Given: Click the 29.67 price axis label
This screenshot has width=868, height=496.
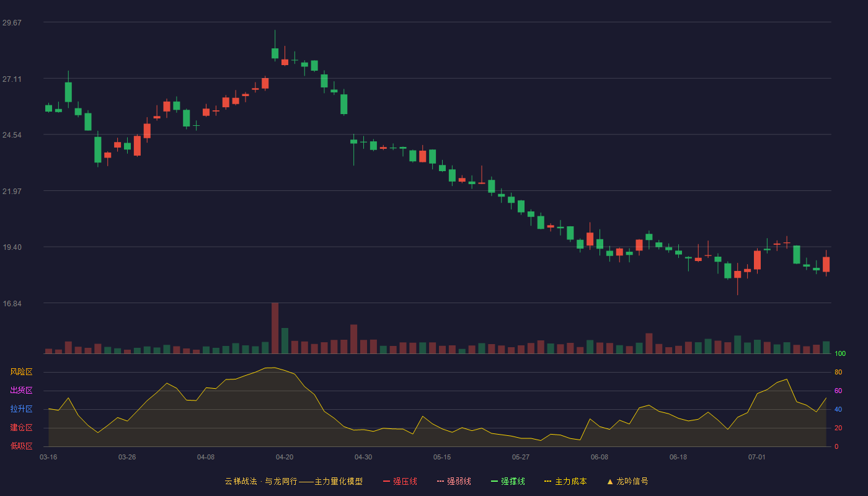Looking at the screenshot, I should click(12, 23).
